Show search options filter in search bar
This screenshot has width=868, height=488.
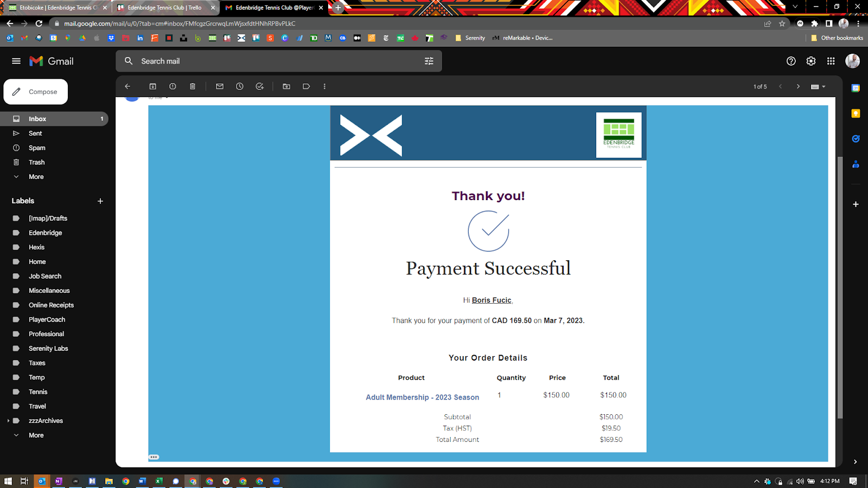click(x=429, y=61)
